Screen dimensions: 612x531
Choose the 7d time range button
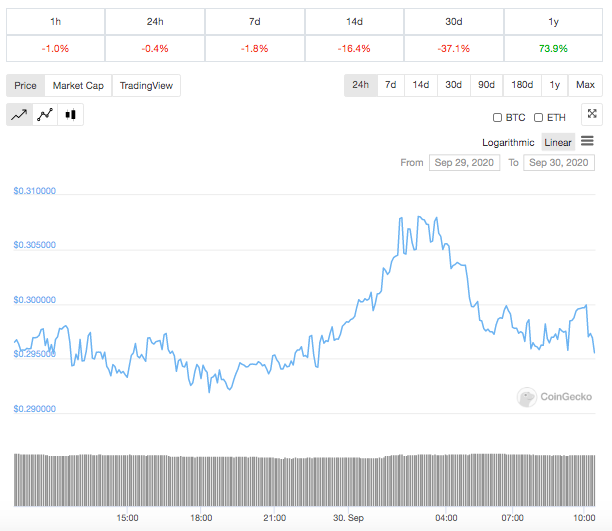[390, 86]
